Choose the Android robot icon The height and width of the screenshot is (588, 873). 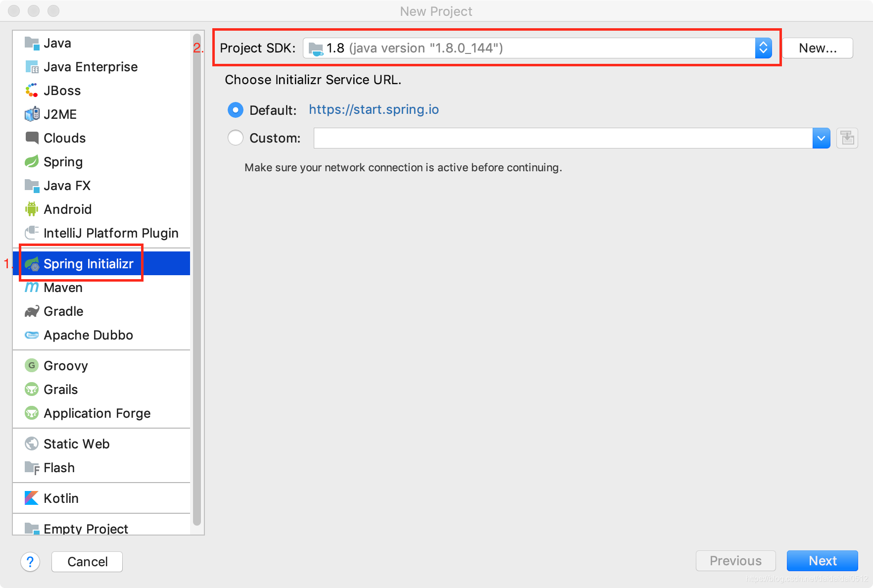tap(32, 209)
